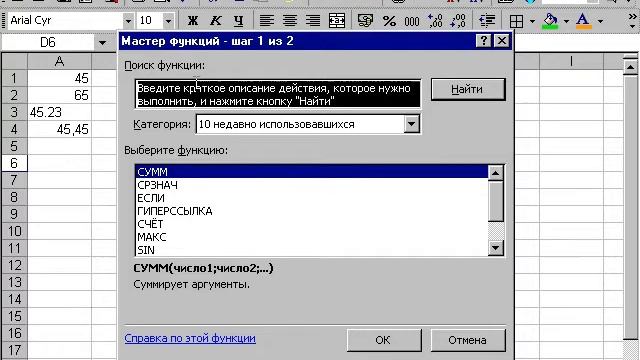The height and width of the screenshot is (360, 640).
Task: Select row 6 header
Action: (x=15, y=163)
